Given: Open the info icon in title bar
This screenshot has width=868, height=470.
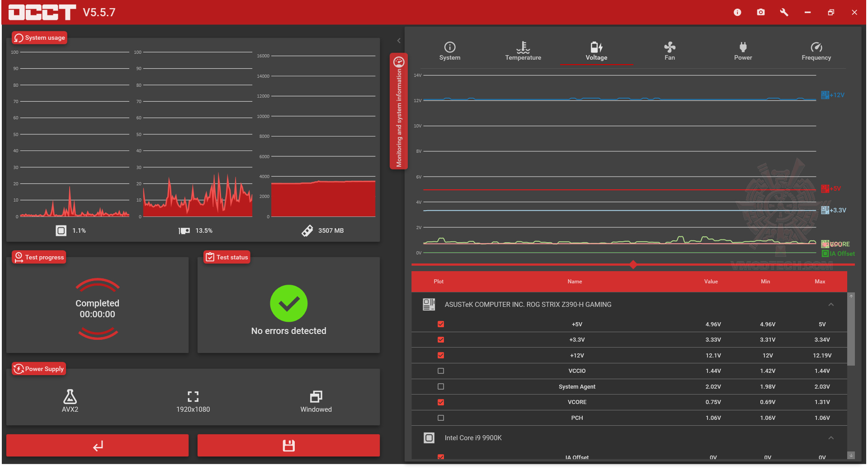Looking at the screenshot, I should 737,12.
